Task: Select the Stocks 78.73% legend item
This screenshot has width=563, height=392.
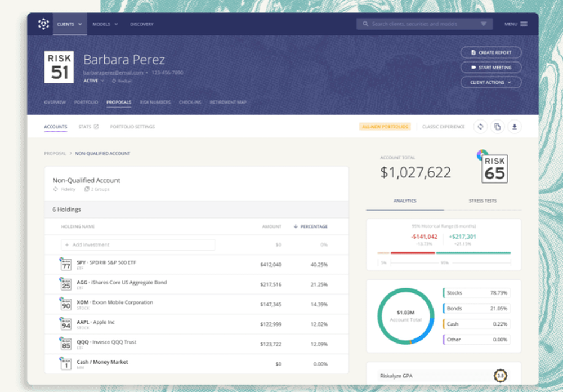Action: click(x=476, y=293)
